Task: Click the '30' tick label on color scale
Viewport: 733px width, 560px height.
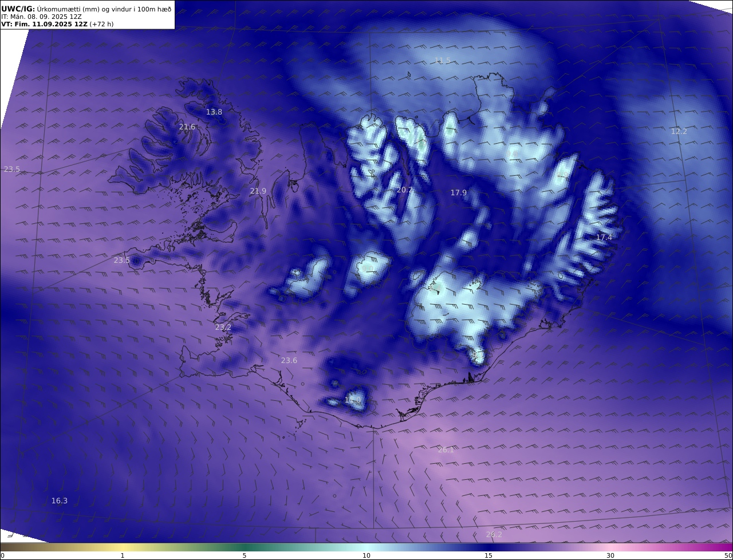Action: (610, 555)
